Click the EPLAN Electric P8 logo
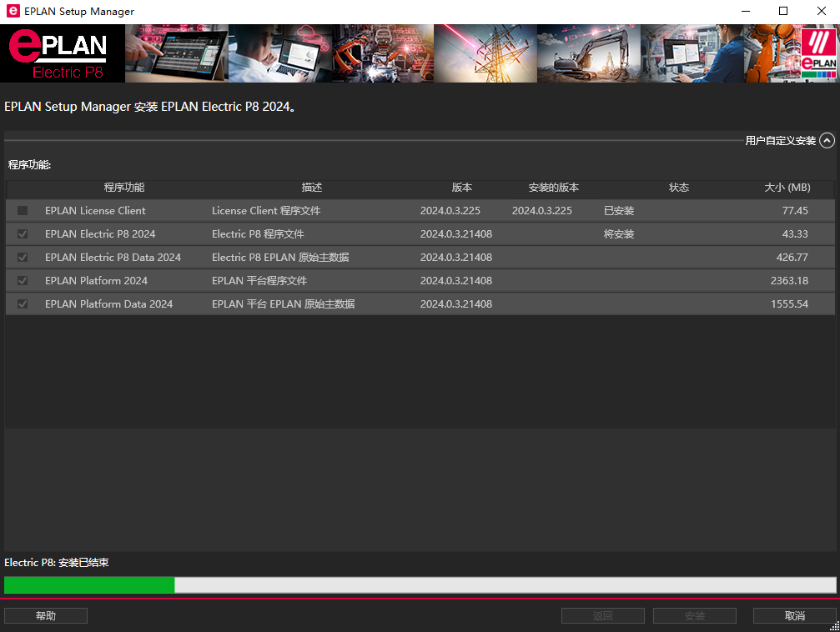Image resolution: width=840 pixels, height=632 pixels. point(62,53)
